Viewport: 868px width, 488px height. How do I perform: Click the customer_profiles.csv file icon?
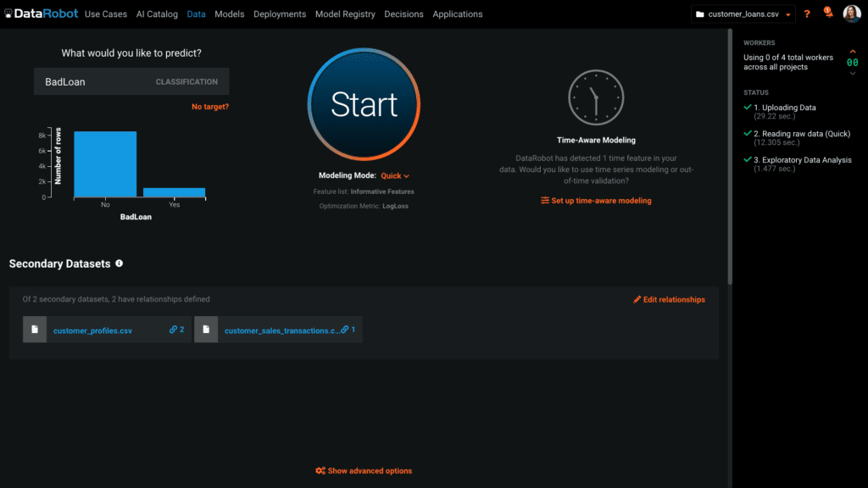(34, 330)
